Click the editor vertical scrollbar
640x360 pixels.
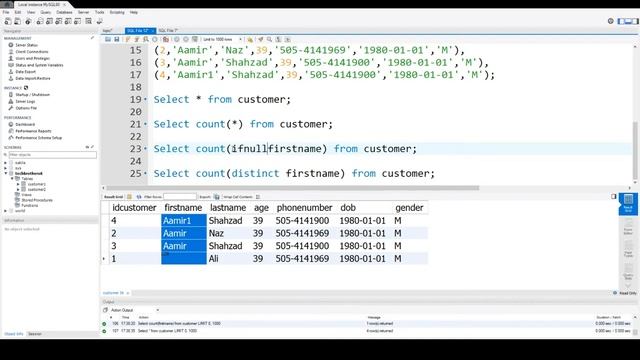(635, 151)
